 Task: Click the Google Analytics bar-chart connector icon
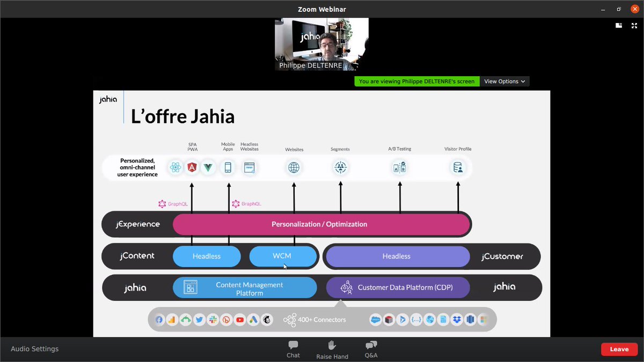click(x=172, y=320)
